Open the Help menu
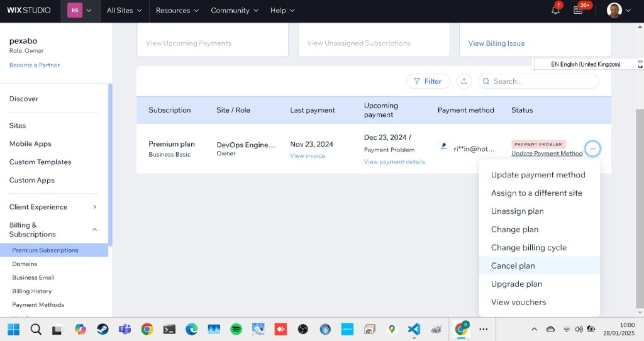 click(282, 11)
